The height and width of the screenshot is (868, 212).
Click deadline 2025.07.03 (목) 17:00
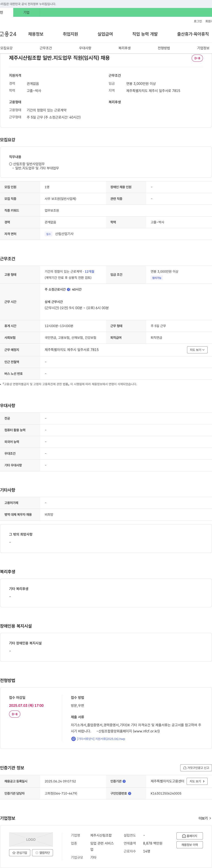coord(26,705)
